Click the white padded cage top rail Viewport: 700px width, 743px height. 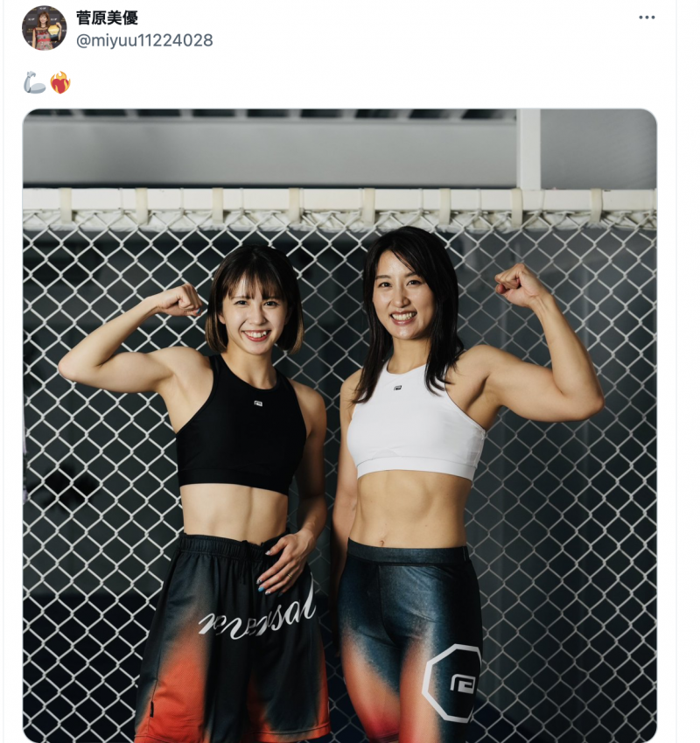click(x=339, y=200)
